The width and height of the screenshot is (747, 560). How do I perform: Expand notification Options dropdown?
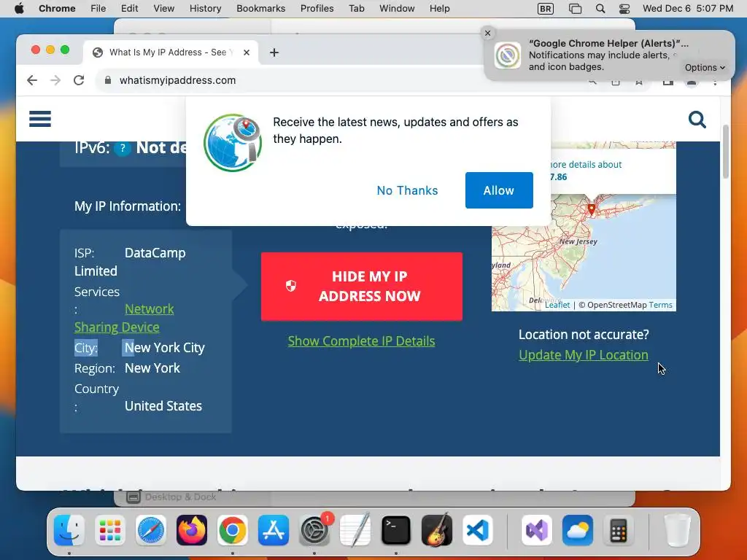pos(705,68)
